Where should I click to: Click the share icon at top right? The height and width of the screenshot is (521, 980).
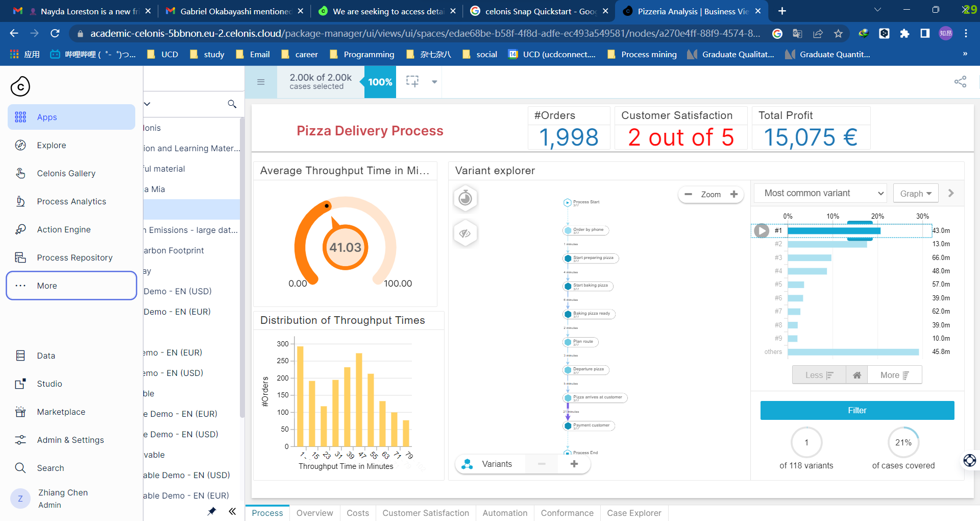(961, 82)
